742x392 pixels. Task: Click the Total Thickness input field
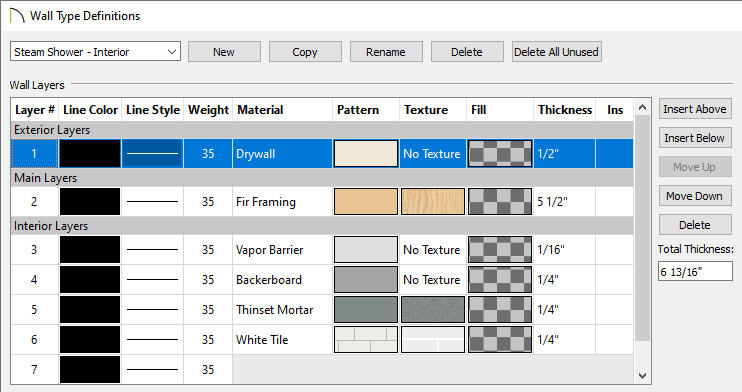tap(695, 272)
